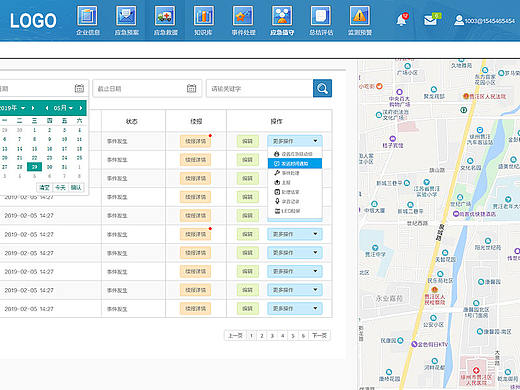Viewport: 520px width, 390px height.
Task: Click calendar icon in start date field
Action: tap(79, 88)
